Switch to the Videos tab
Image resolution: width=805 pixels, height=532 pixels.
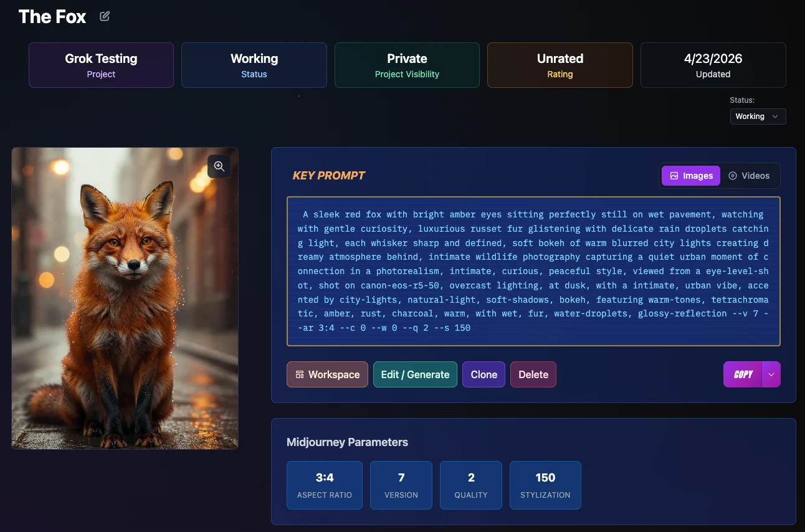(750, 176)
